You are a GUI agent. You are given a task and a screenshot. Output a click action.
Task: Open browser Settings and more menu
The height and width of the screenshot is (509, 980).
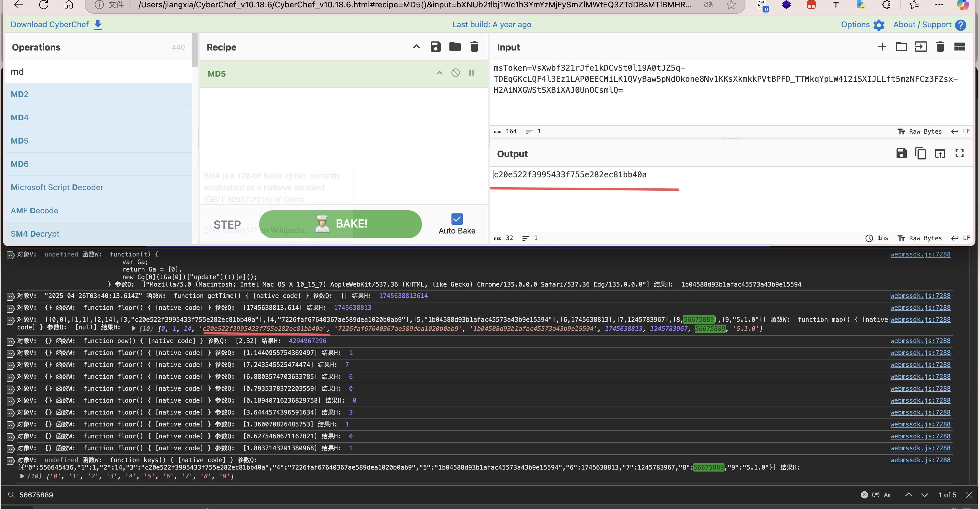click(x=939, y=5)
